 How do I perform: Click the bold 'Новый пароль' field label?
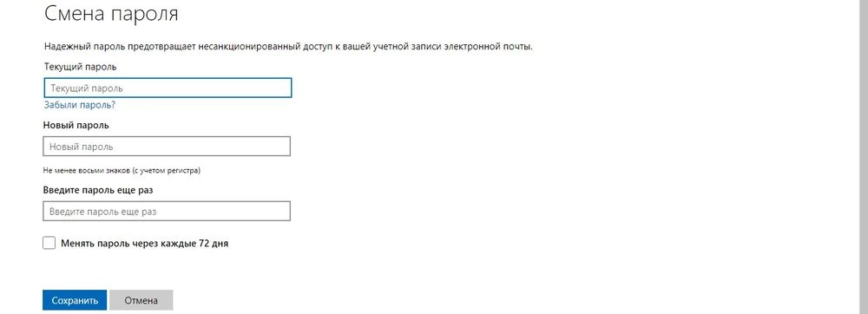pyautogui.click(x=76, y=125)
